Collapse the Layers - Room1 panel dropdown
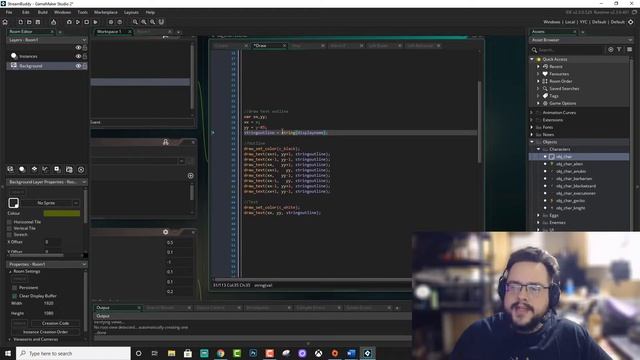640x360 pixels. (x=84, y=40)
